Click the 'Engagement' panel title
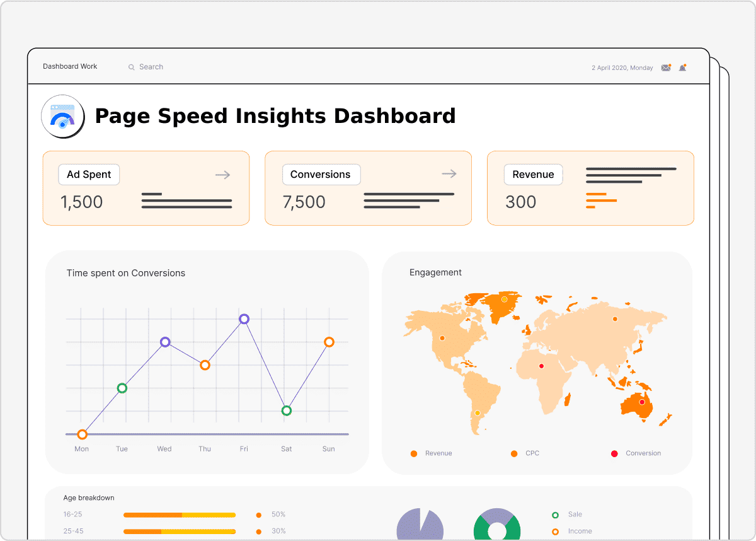 (x=435, y=273)
